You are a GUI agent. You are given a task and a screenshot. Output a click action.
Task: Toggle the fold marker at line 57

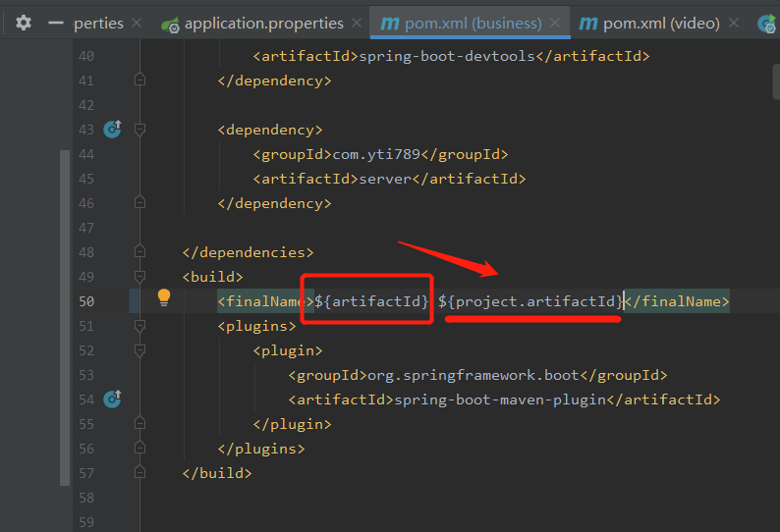(x=139, y=472)
